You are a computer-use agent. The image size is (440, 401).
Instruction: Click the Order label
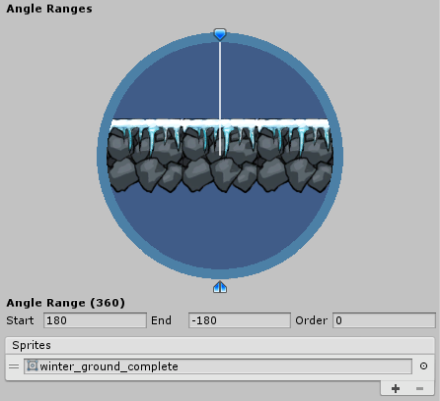(311, 320)
